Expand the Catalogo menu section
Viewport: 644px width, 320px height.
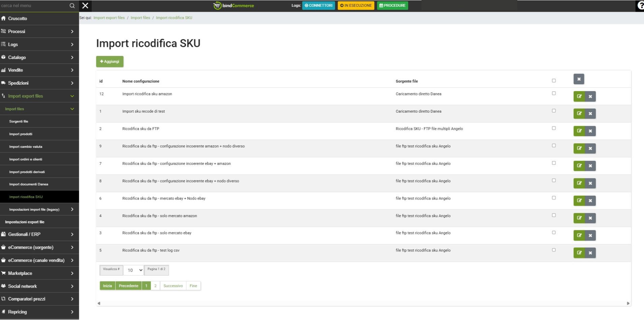click(x=39, y=57)
